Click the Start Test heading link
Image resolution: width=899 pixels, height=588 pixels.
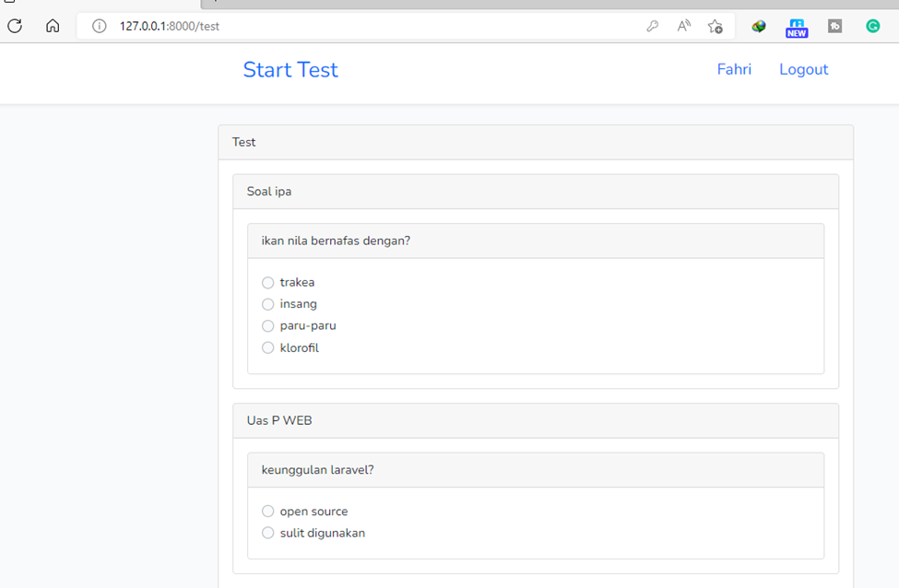coord(290,69)
